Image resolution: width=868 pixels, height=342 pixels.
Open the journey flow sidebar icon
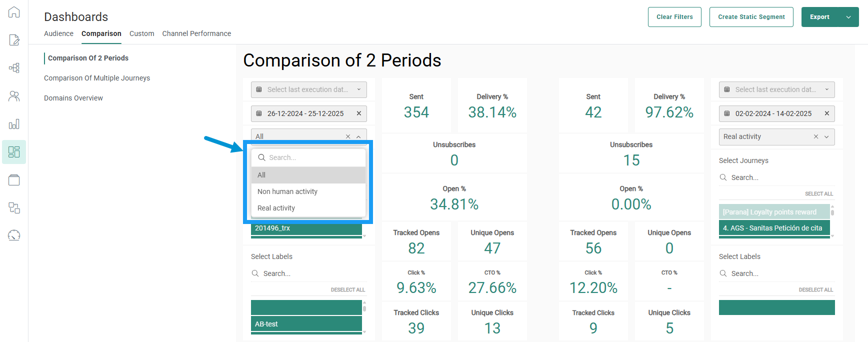point(14,68)
